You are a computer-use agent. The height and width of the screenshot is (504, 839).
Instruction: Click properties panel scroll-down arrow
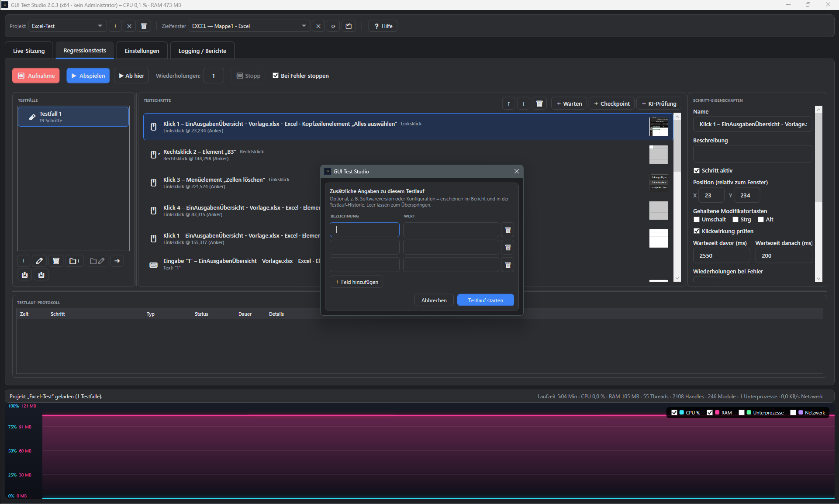tap(819, 279)
